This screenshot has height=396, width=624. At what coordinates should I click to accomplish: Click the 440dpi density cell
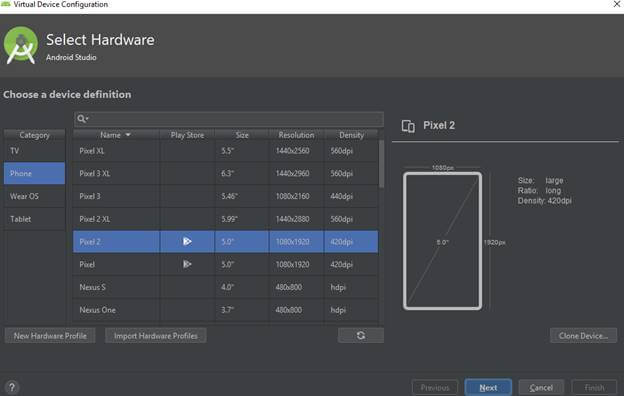click(x=351, y=196)
